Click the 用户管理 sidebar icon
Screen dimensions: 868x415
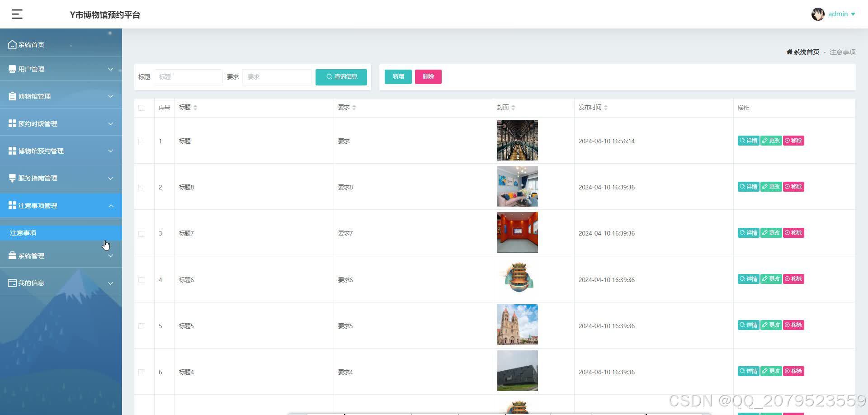(x=12, y=69)
